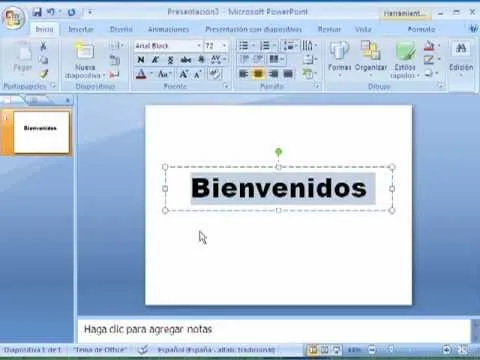Open the font size 72 dropdown
The width and height of the screenshot is (480, 360).
point(224,45)
